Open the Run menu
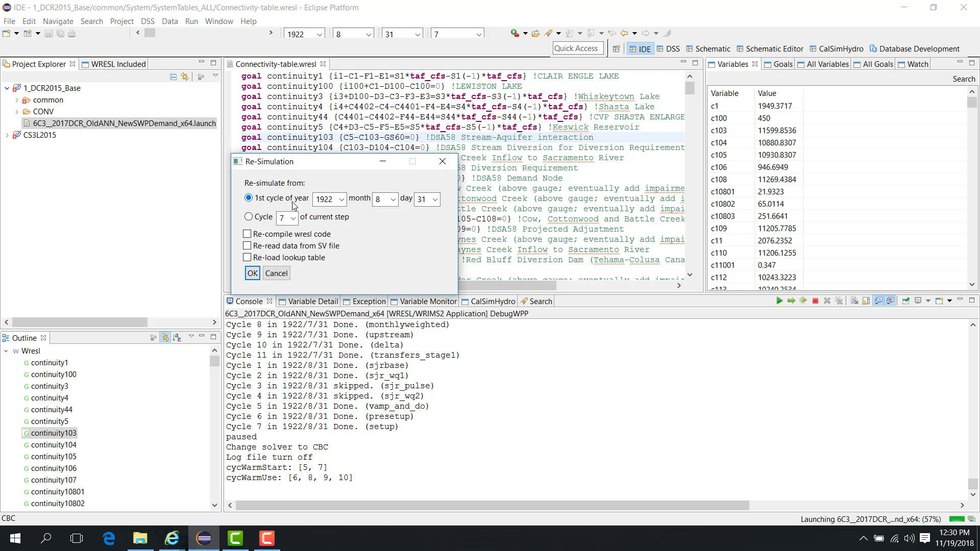980x551 pixels. tap(191, 21)
